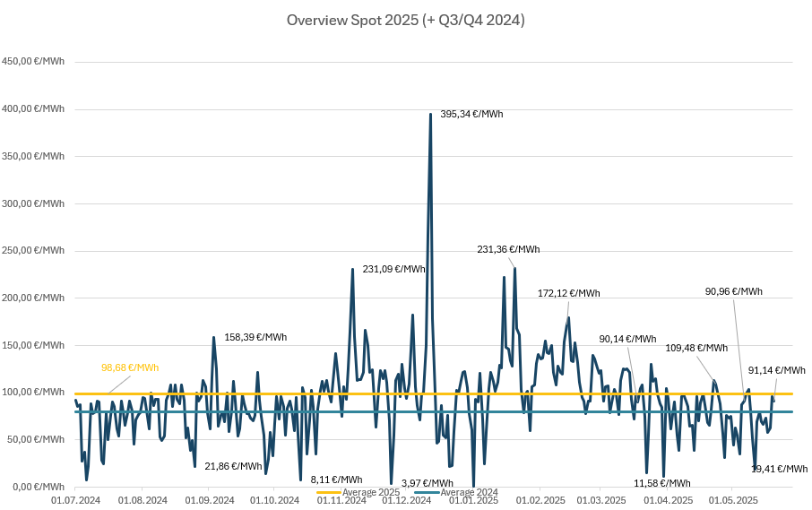Click the 01.07.2024 date axis label
Viewport: 812px width, 510px height.
(x=74, y=501)
